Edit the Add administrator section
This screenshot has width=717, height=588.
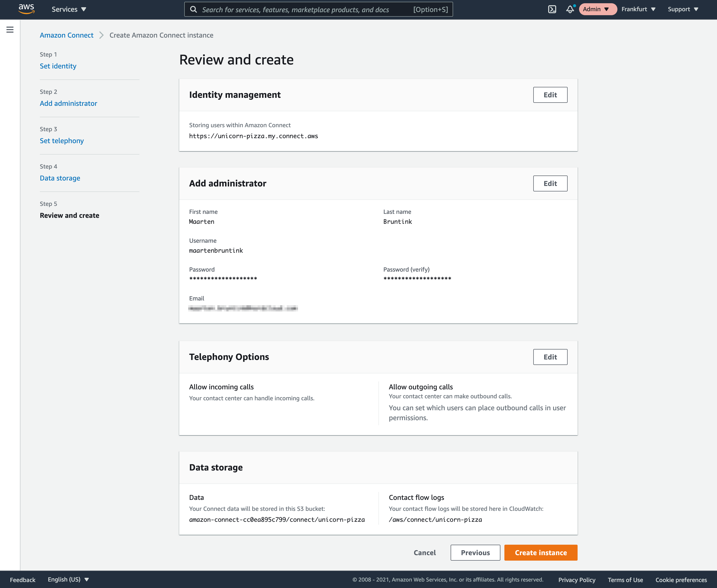550,183
